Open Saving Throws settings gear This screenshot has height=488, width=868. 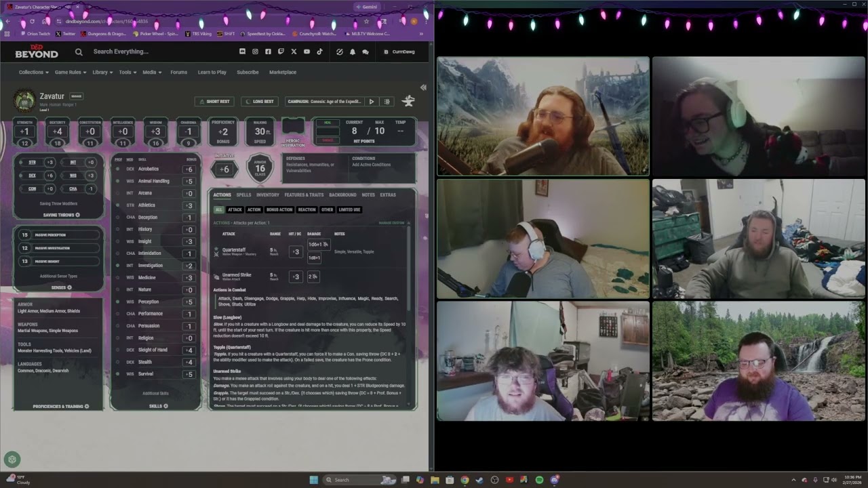78,215
